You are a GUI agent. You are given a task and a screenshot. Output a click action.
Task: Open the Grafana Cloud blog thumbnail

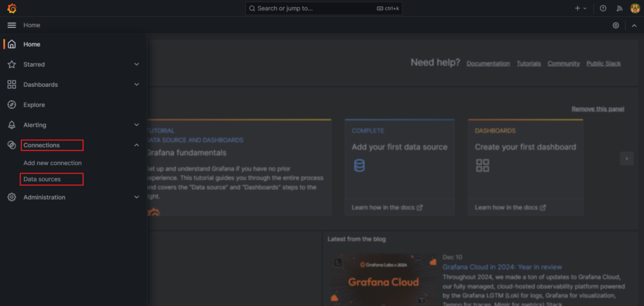384,280
